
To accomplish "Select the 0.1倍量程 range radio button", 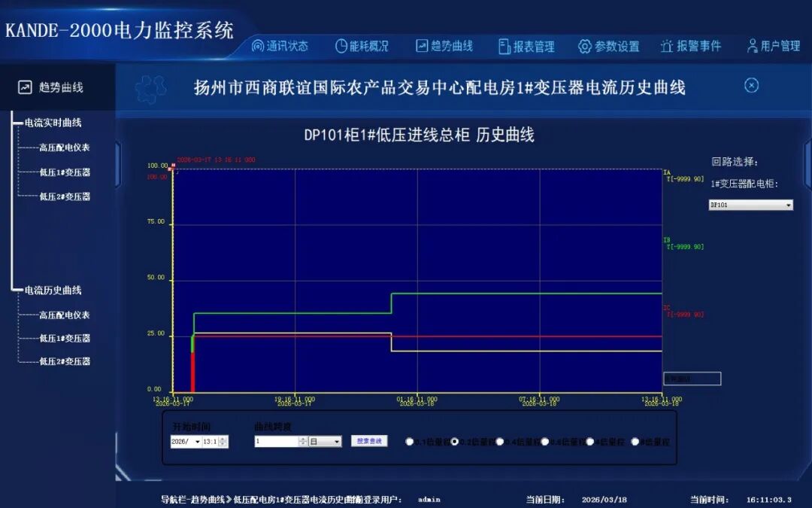I will (409, 441).
